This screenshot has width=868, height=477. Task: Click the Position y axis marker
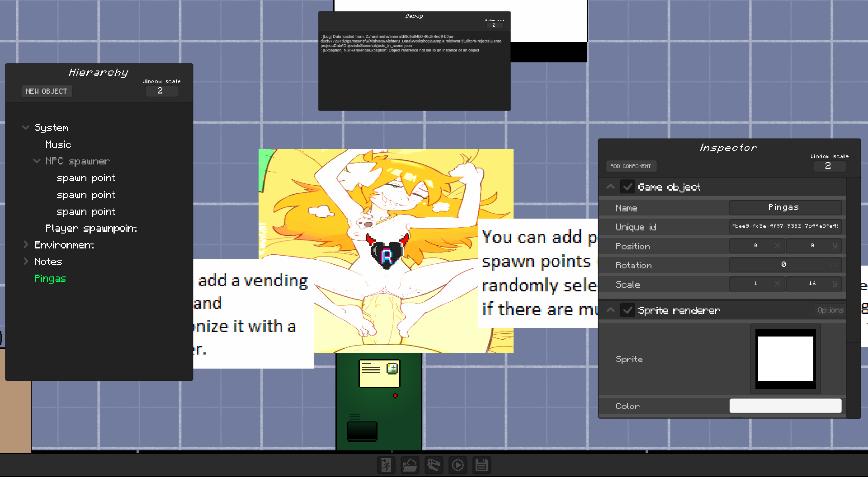pyautogui.click(x=835, y=246)
